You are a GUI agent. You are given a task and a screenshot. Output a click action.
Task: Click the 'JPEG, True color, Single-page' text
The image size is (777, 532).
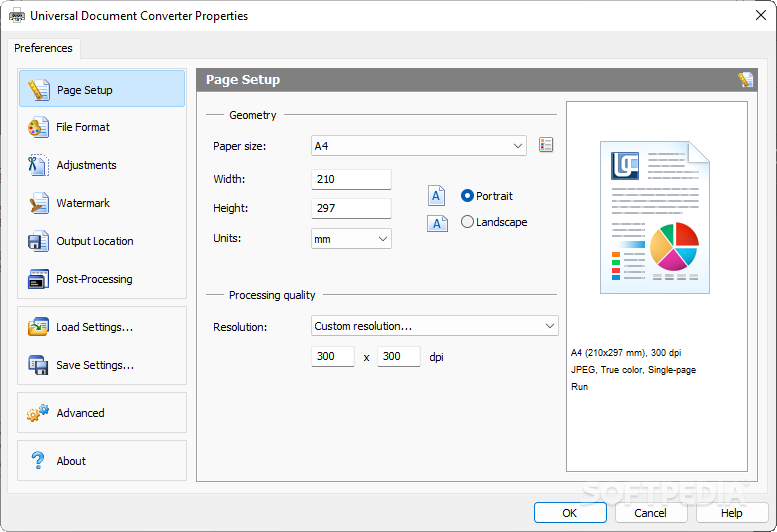click(x=633, y=370)
